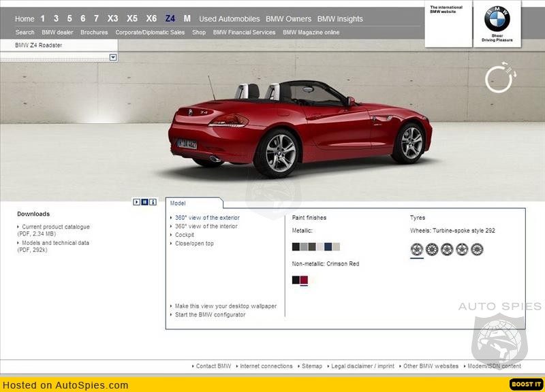Select the first wheel style icon
Image resolution: width=545 pixels, height=392 pixels.
(x=416, y=249)
